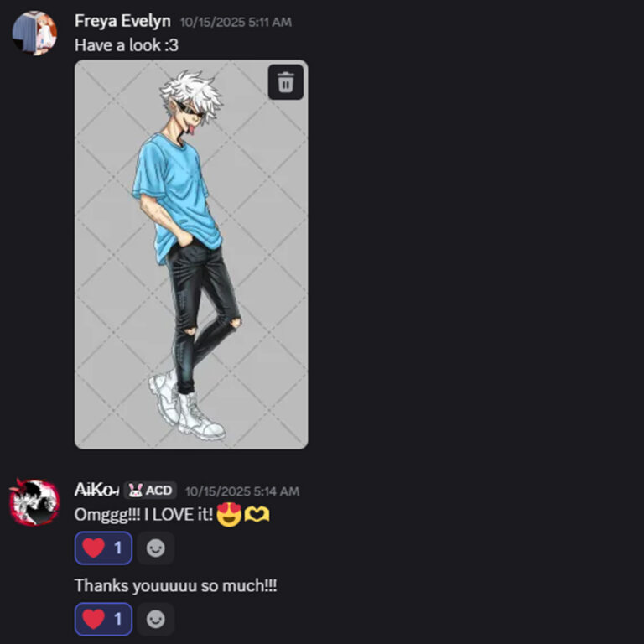Click the Freya Evelyn username

pyautogui.click(x=122, y=21)
